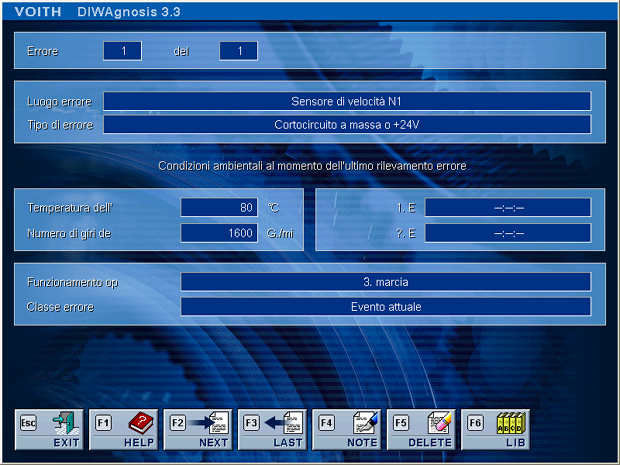This screenshot has height=465, width=620.
Task: Go back with the LAST button
Action: tap(272, 430)
